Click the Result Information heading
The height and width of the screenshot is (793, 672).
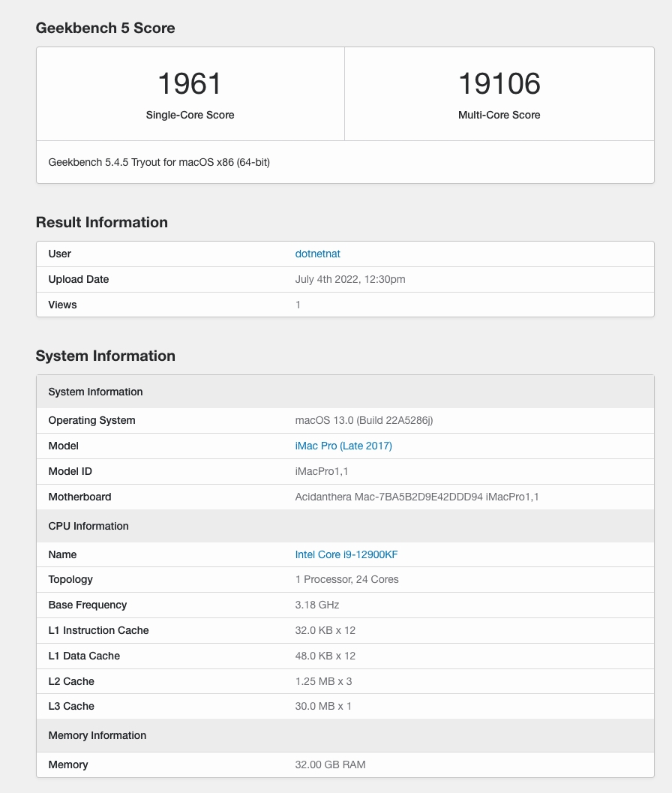tap(102, 223)
